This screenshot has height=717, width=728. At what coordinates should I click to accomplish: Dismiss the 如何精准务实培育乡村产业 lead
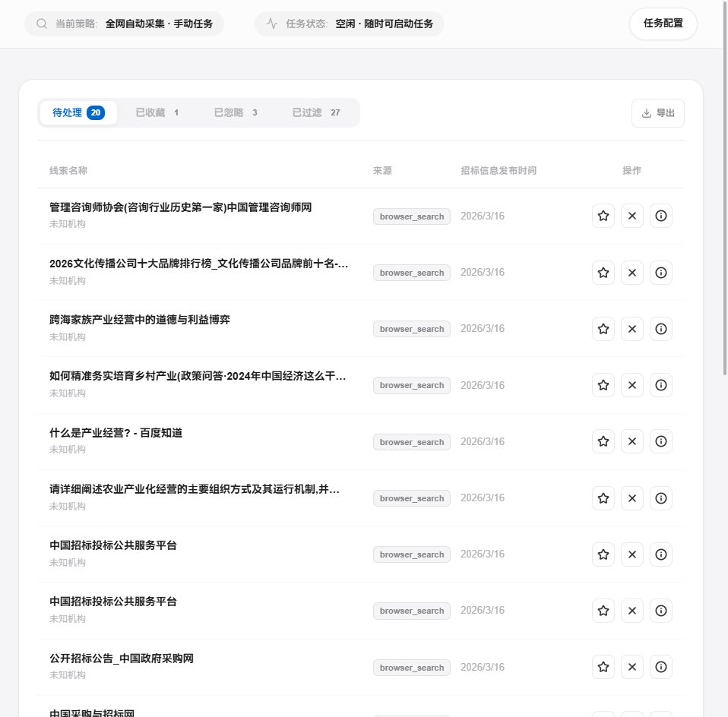631,385
